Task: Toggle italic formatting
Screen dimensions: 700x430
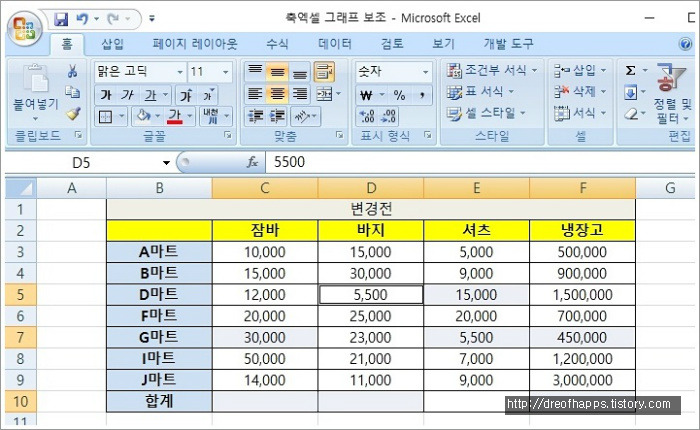Action: [128, 95]
